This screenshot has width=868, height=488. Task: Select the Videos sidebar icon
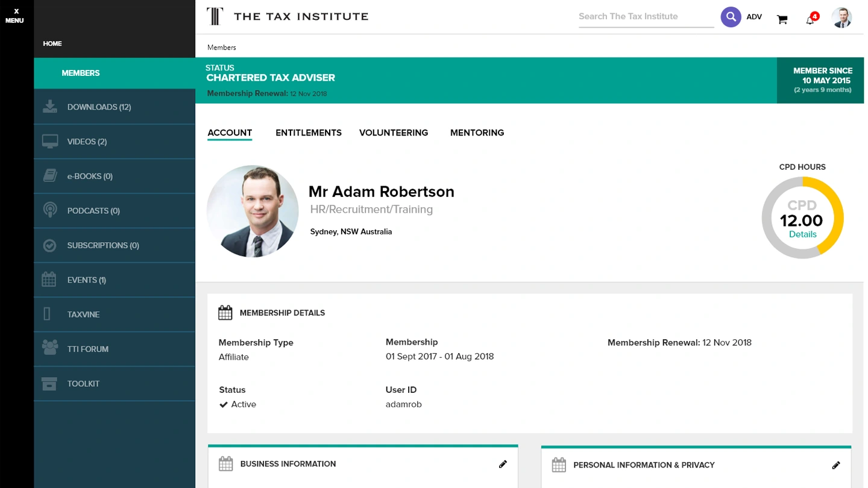(49, 141)
